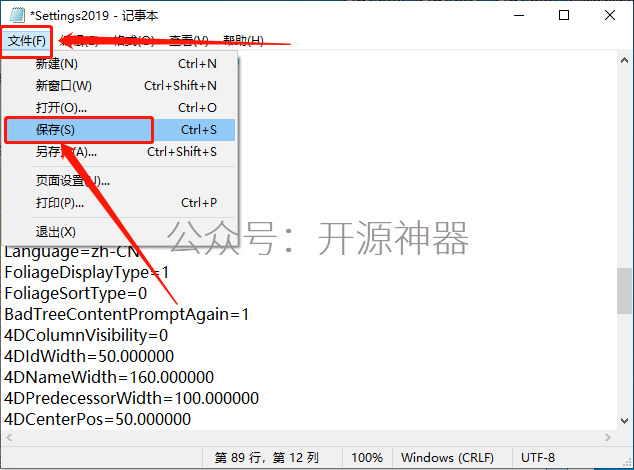The width and height of the screenshot is (634, 470).
Task: Click the line 4DColumnVisibility=0
Action: point(86,335)
